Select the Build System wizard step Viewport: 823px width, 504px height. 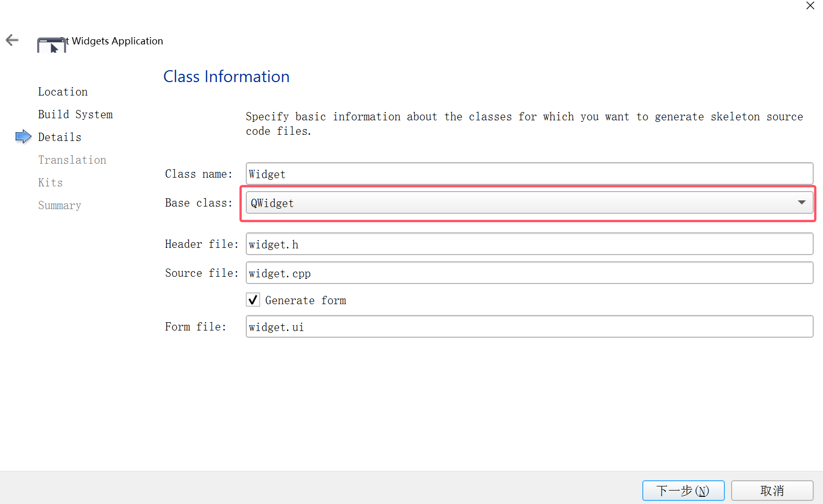75,115
